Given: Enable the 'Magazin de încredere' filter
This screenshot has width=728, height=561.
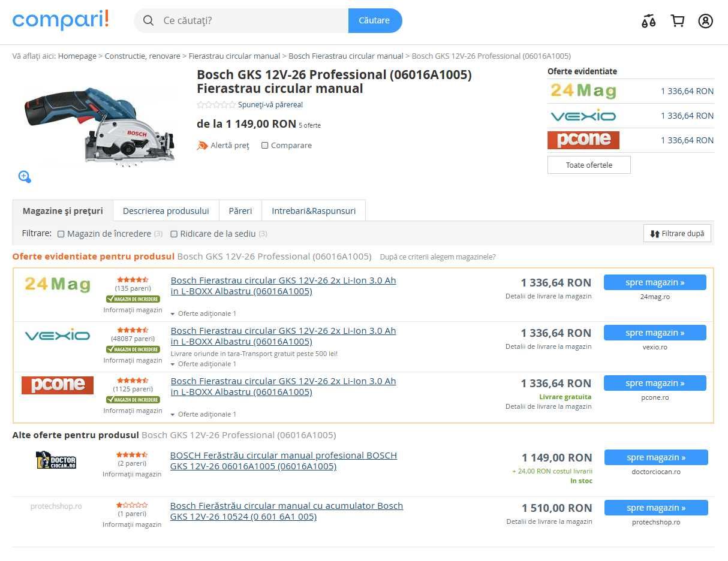Looking at the screenshot, I should (x=61, y=234).
